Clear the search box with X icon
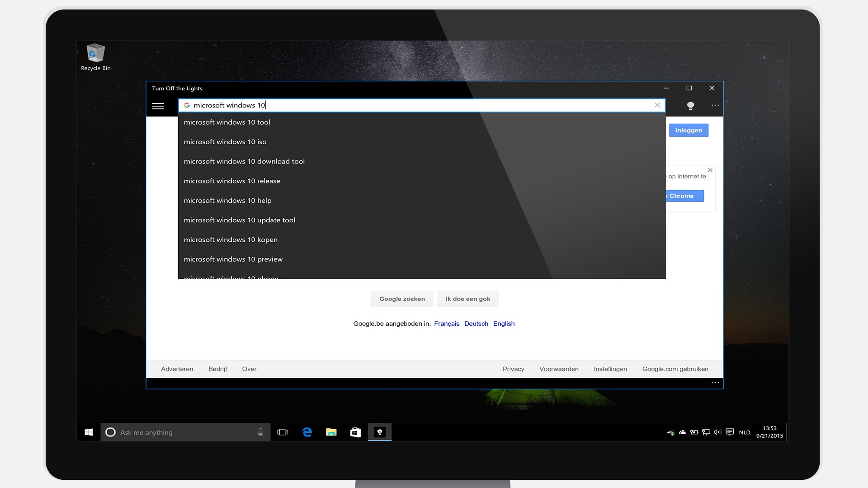The height and width of the screenshot is (488, 868). click(657, 105)
